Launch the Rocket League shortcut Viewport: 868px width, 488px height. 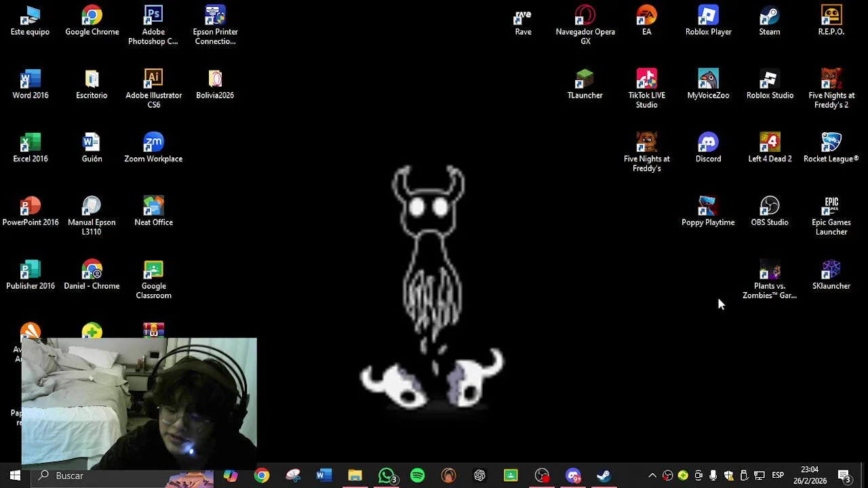pos(831,148)
